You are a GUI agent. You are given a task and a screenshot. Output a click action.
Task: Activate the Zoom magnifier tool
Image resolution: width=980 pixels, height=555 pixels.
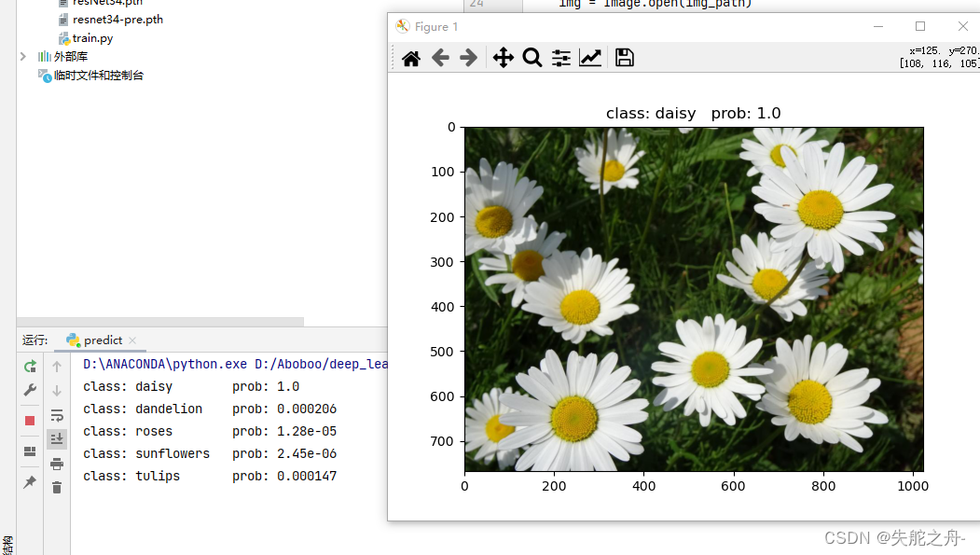coord(531,58)
